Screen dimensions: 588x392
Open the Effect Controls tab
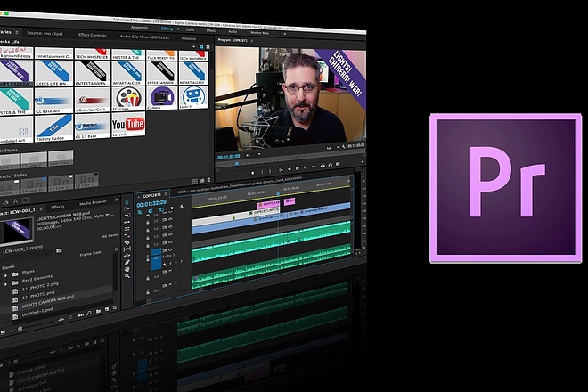click(x=93, y=35)
